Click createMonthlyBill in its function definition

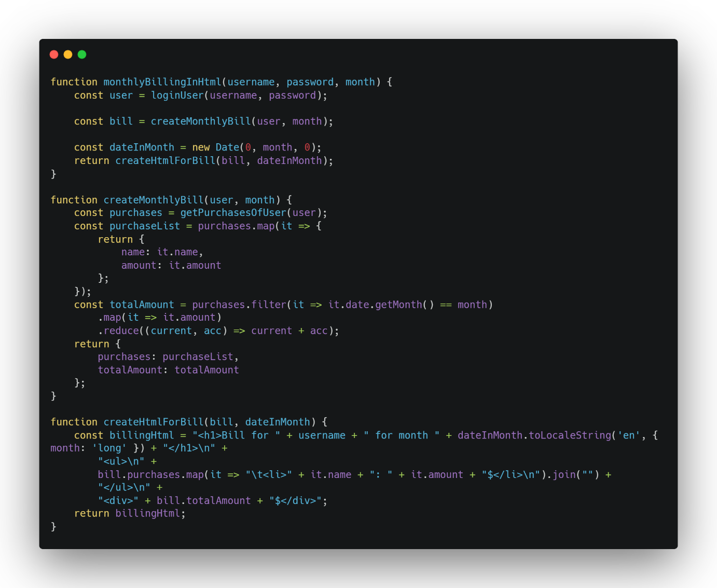pos(154,200)
